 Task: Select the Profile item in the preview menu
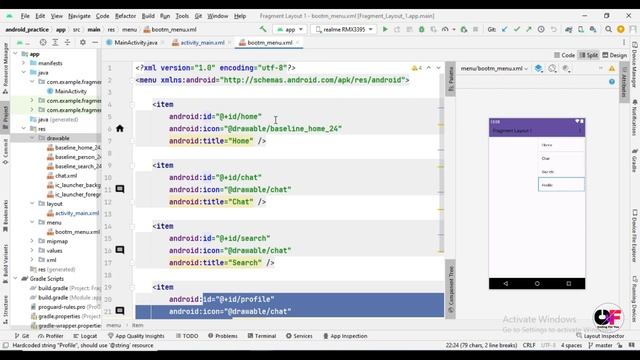(x=561, y=185)
